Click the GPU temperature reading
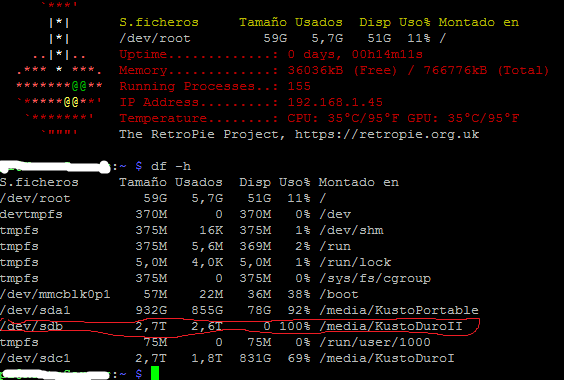 pyautogui.click(x=463, y=118)
